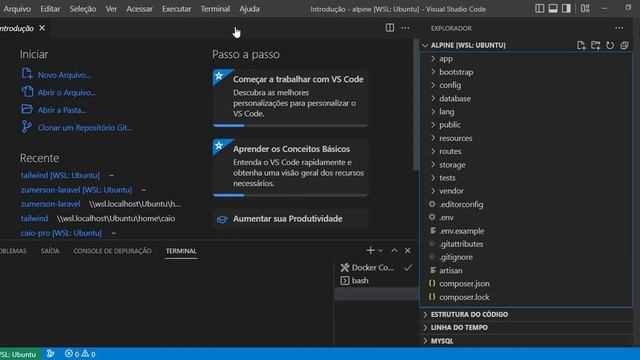Open recent tailwind [WSL: Ubuntu] project
The image size is (640, 360).
click(60, 175)
